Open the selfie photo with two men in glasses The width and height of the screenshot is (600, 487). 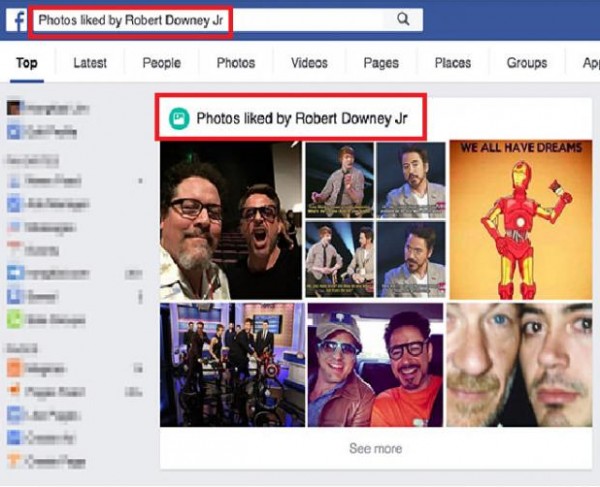[x=231, y=220]
